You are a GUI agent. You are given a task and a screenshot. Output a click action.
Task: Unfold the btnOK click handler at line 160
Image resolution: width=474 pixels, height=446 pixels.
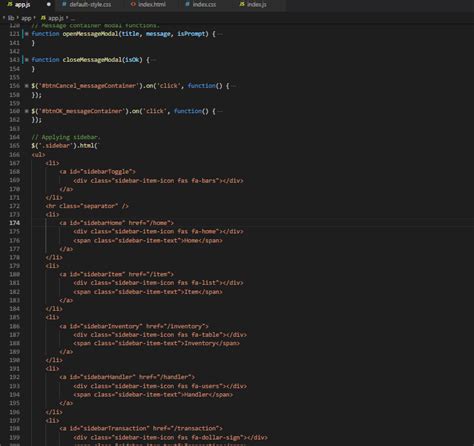tap(27, 111)
